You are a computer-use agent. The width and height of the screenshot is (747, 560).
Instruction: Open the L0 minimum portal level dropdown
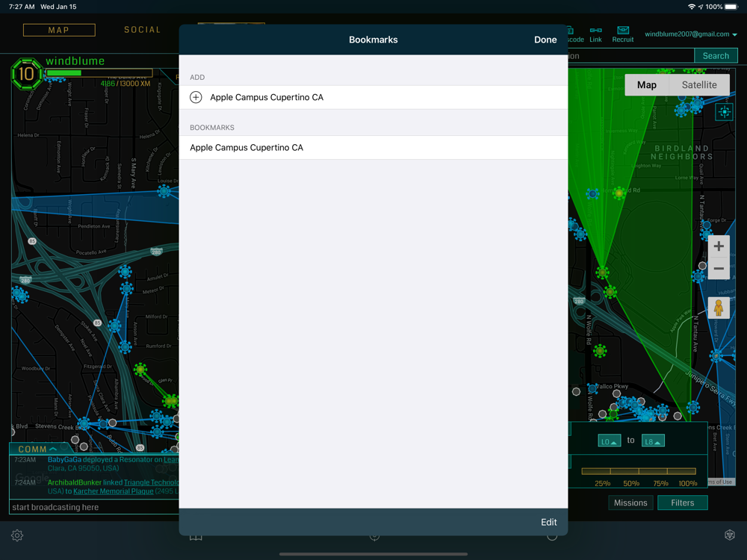[x=610, y=441]
